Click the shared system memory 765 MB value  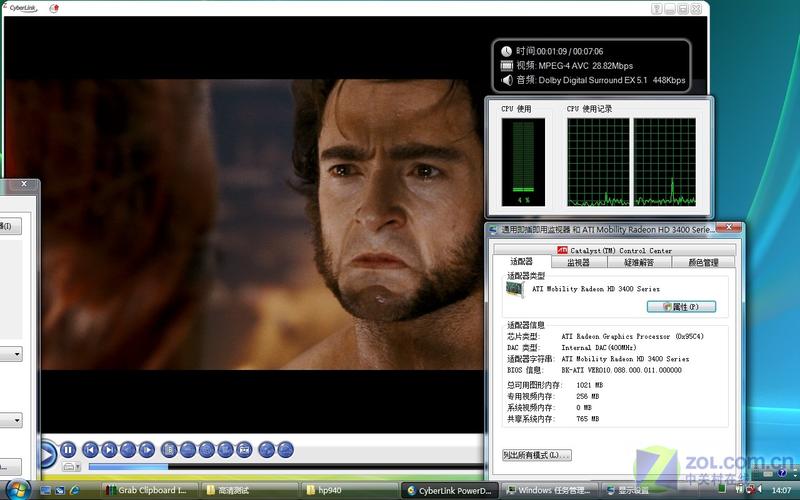click(x=587, y=418)
